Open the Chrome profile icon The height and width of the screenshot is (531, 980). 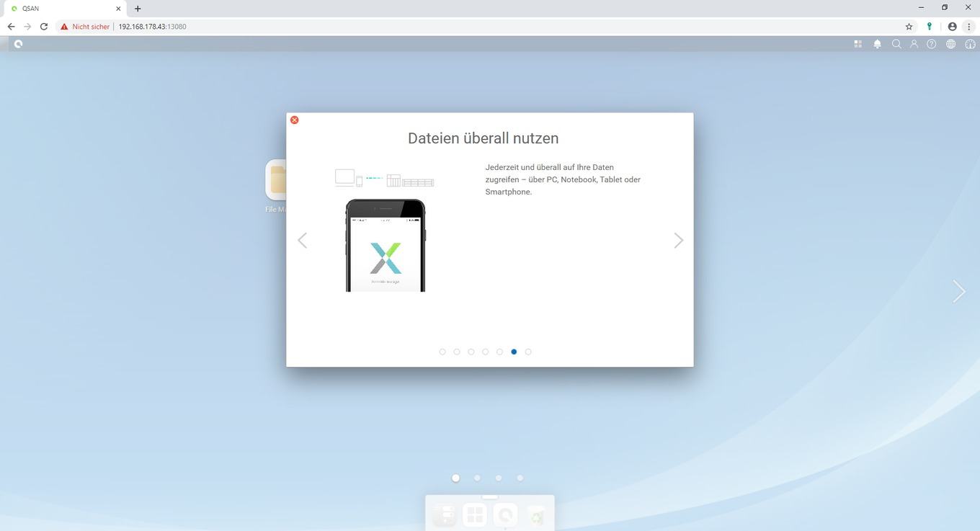tap(953, 27)
